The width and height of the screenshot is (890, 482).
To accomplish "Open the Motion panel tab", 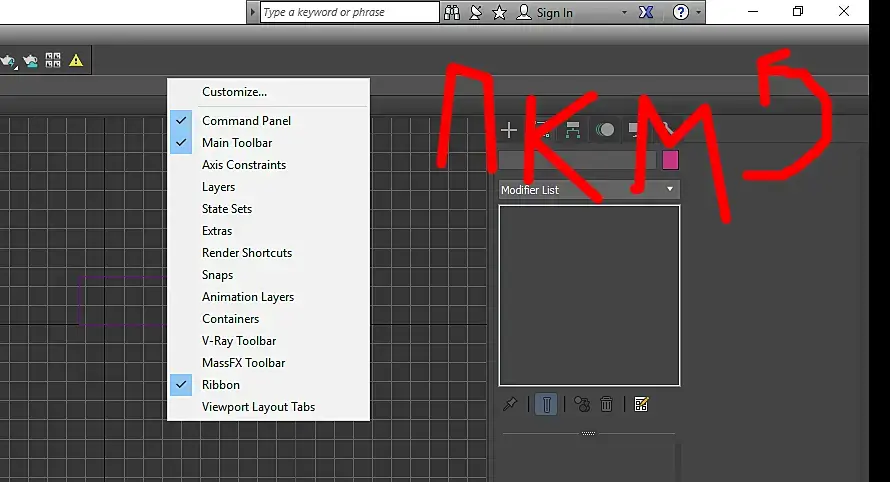I will 605,130.
